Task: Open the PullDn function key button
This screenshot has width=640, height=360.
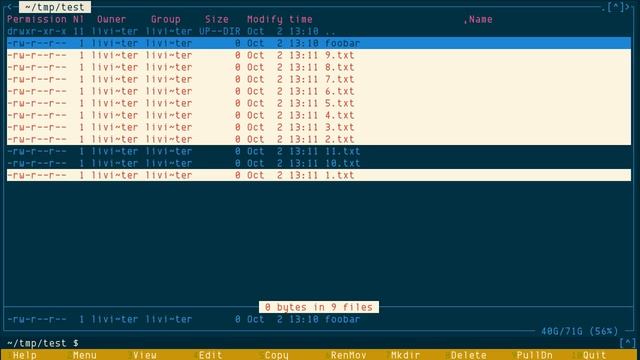Action: point(534,355)
